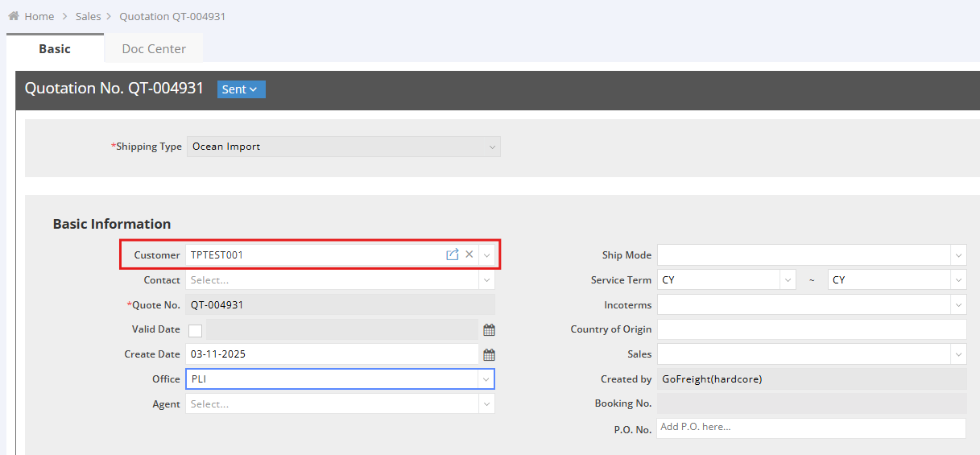Screen dimensions: 980x455
Task: Switch to the Doc Center tab
Action: (x=154, y=49)
